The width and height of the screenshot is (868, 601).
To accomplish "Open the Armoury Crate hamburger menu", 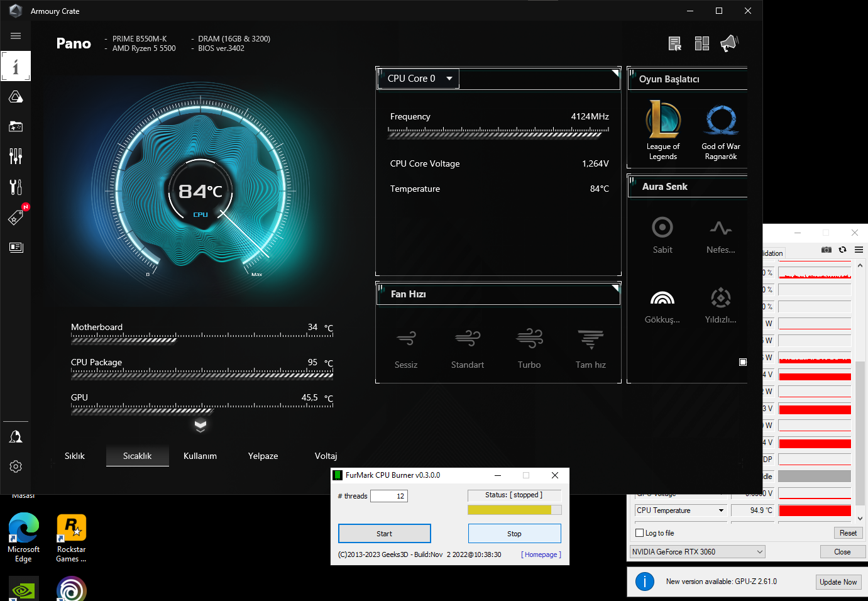I will 16,36.
